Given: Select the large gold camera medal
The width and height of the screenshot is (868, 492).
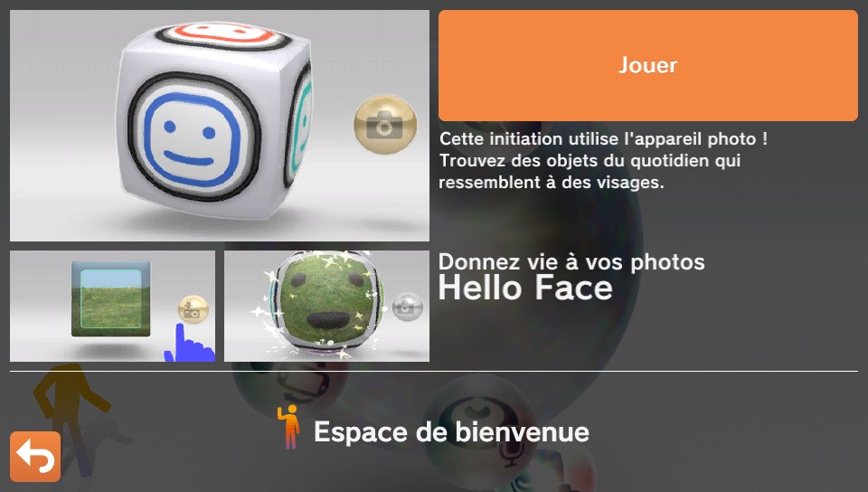Looking at the screenshot, I should pos(385,125).
